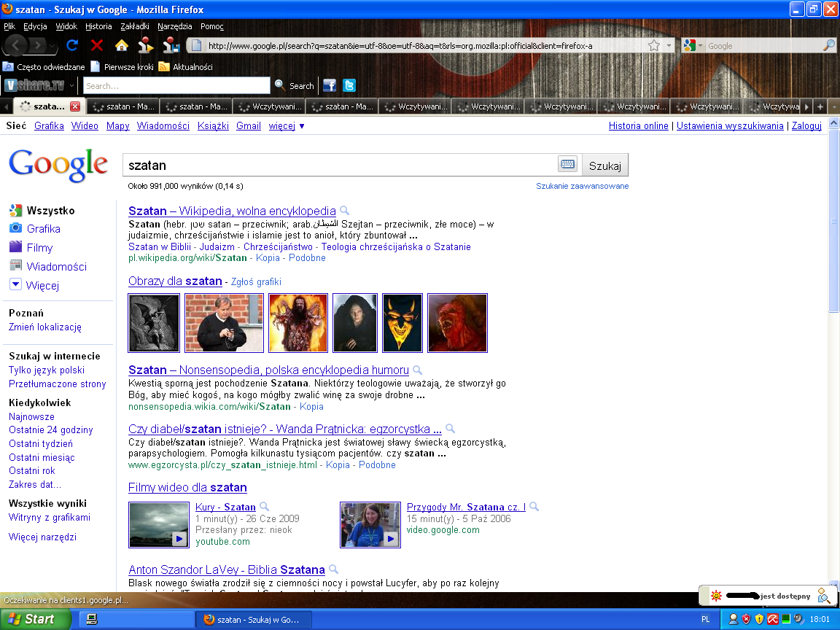Click the blue reload page icon
This screenshot has width=840, height=630.
[x=72, y=45]
